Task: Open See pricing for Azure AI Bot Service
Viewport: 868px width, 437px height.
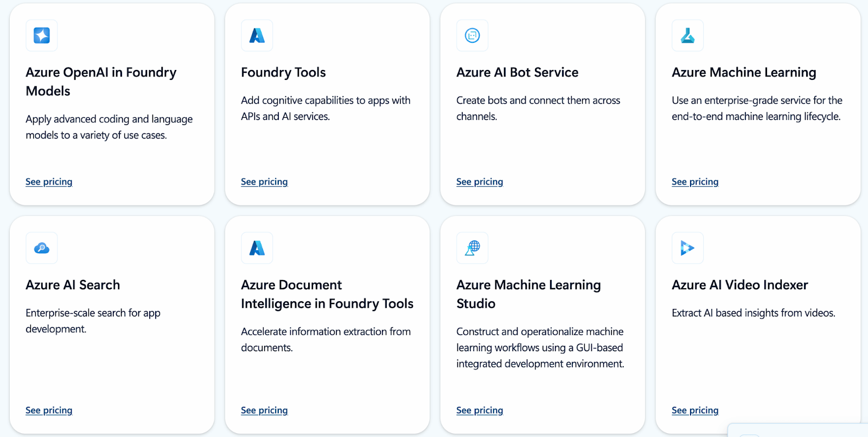Action: pos(480,182)
